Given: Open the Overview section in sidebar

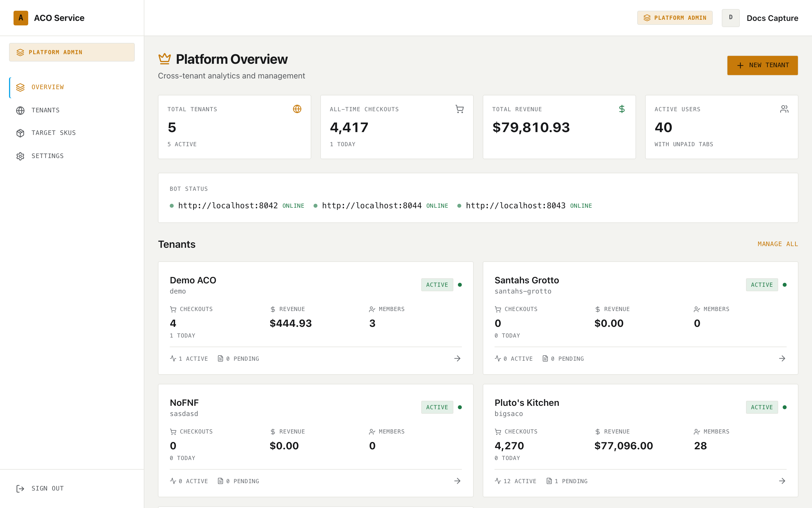Looking at the screenshot, I should (x=72, y=87).
